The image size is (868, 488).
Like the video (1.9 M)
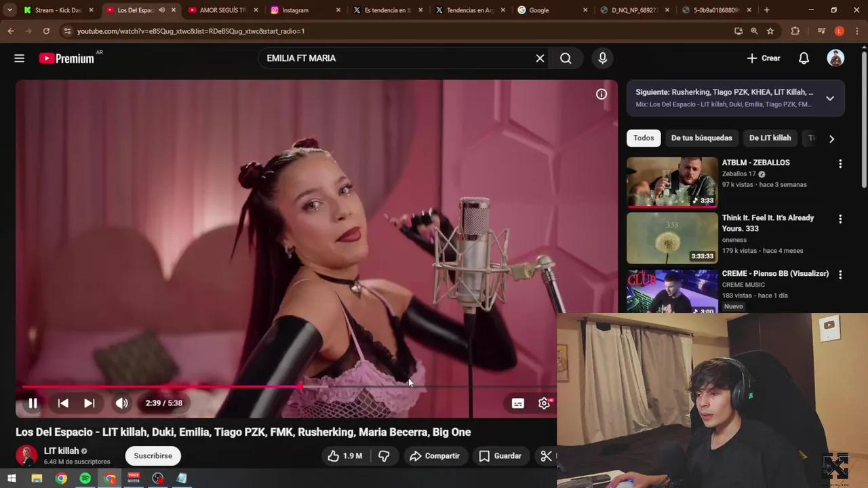click(x=345, y=456)
